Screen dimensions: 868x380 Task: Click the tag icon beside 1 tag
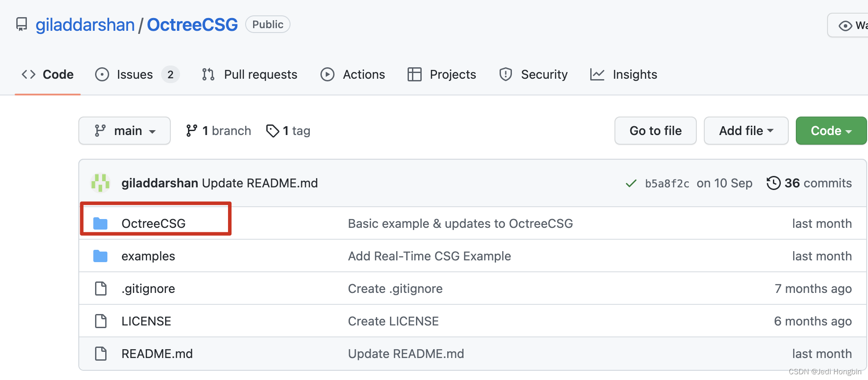click(272, 131)
